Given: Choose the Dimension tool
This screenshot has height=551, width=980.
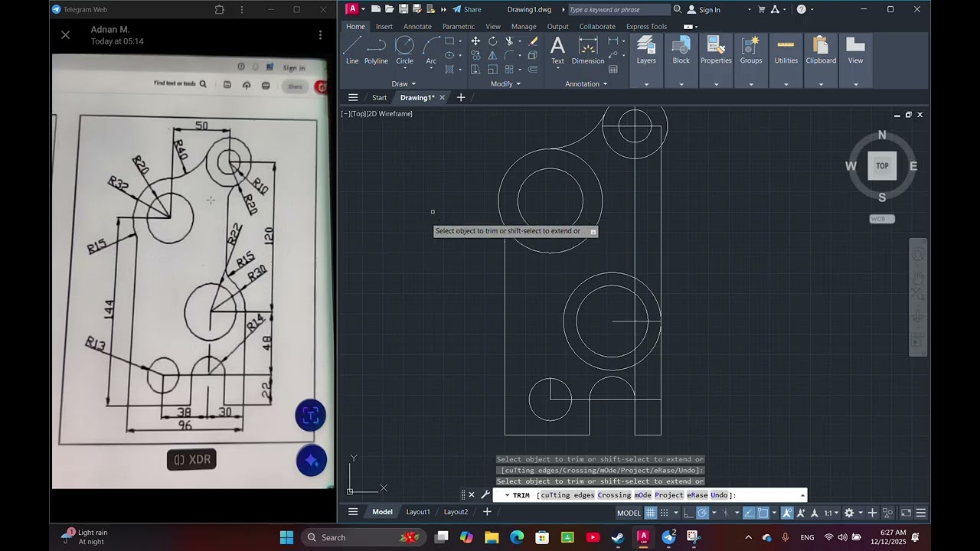Looking at the screenshot, I should [588, 51].
